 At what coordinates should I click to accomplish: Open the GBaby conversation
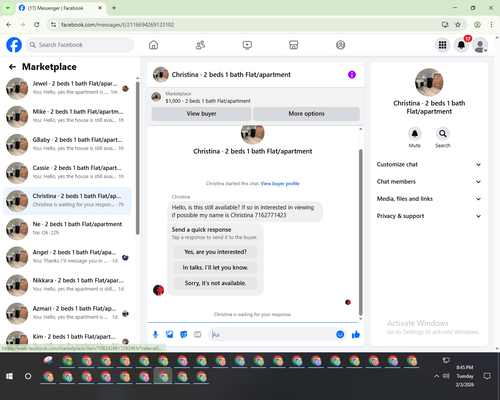(68, 145)
